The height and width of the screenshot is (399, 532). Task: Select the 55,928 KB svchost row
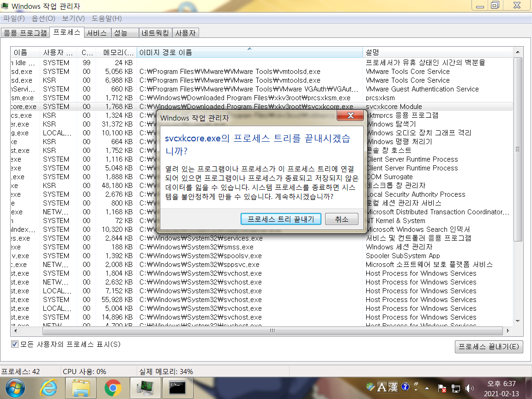coord(261,300)
